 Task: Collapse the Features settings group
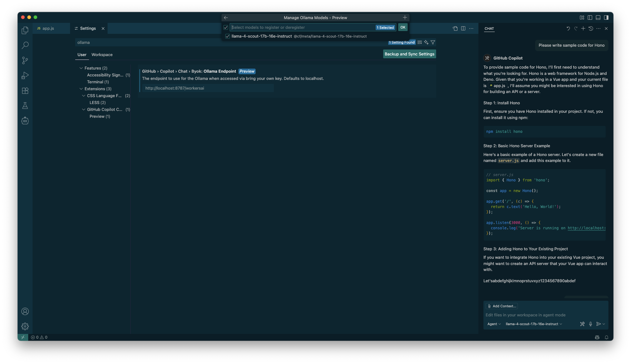[81, 68]
